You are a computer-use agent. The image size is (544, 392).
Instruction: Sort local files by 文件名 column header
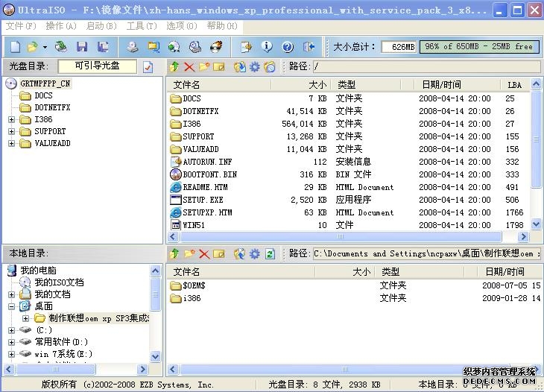click(x=241, y=271)
